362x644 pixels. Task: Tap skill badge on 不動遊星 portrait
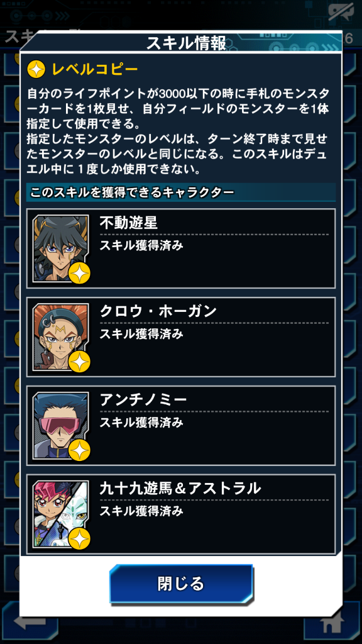coord(79,273)
